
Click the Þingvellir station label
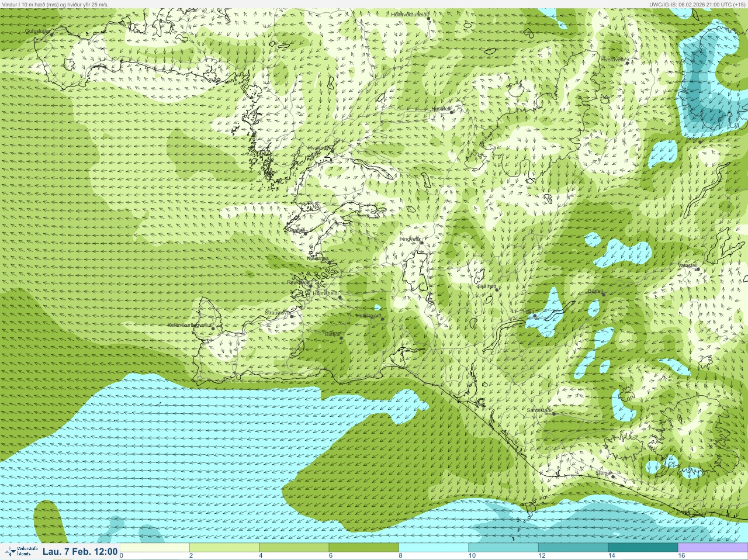pyautogui.click(x=410, y=239)
